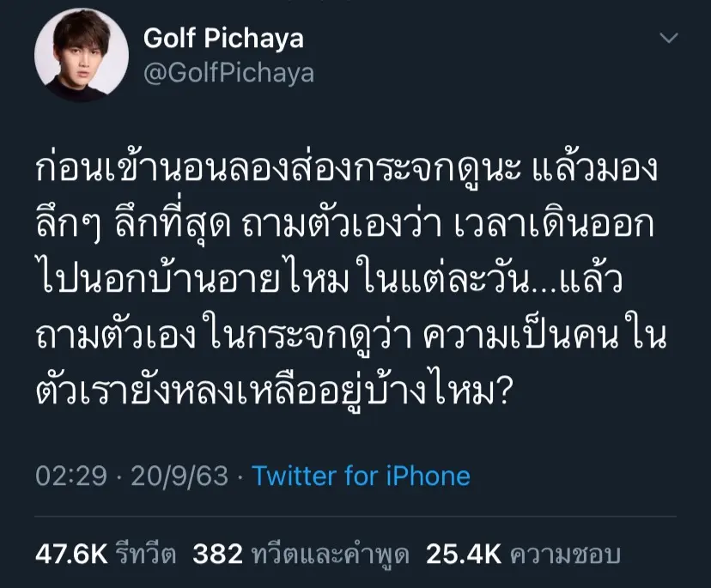Image resolution: width=711 pixels, height=588 pixels.
Task: Click the display name Golf Pichaya
Action: pyautogui.click(x=222, y=38)
